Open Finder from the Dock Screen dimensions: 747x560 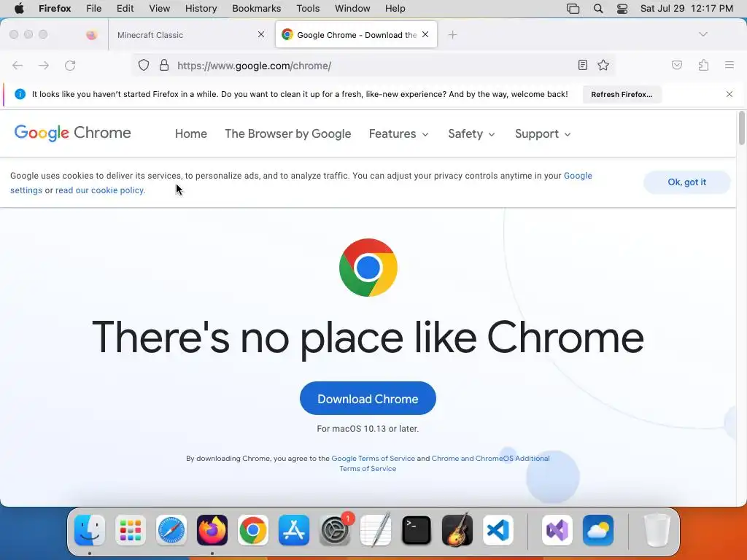coord(90,530)
